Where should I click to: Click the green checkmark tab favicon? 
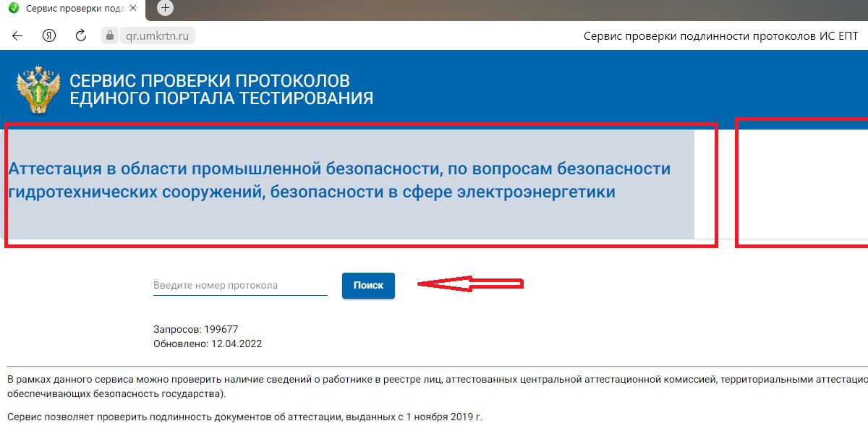tap(13, 8)
